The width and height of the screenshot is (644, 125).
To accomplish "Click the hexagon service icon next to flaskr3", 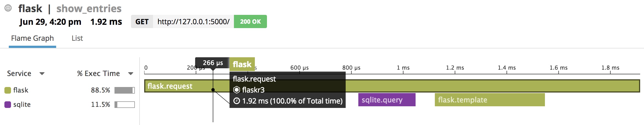I will (237, 90).
